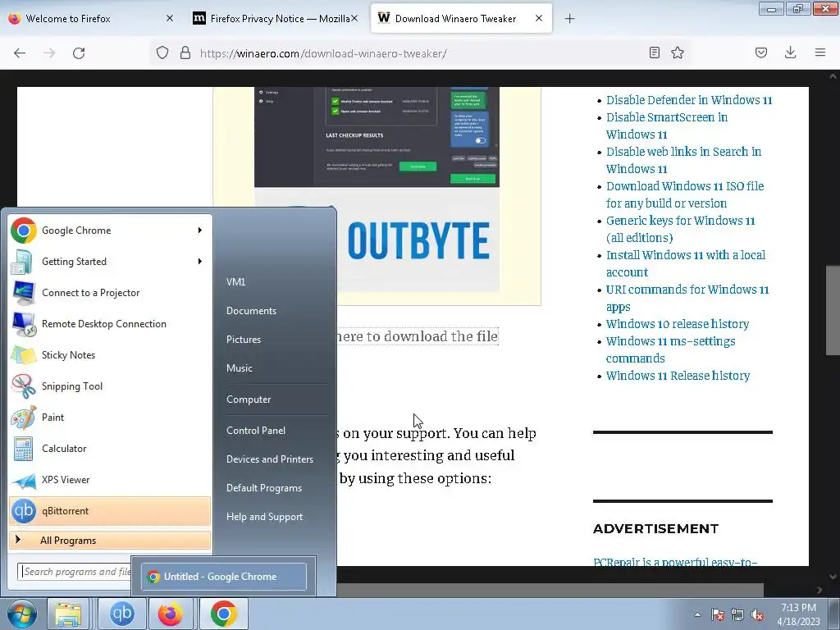The image size is (840, 630).
Task: Open Disable SmartScreen in Windows 11 link
Action: 667,126
